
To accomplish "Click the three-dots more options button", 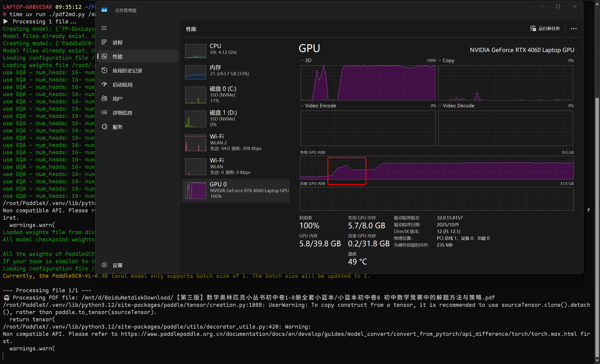I will click(x=574, y=29).
